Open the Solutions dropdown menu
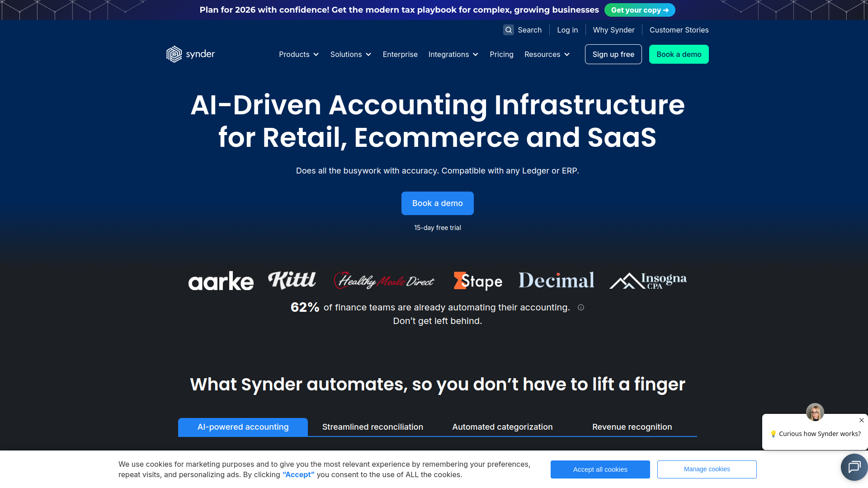The image size is (868, 488). (350, 54)
